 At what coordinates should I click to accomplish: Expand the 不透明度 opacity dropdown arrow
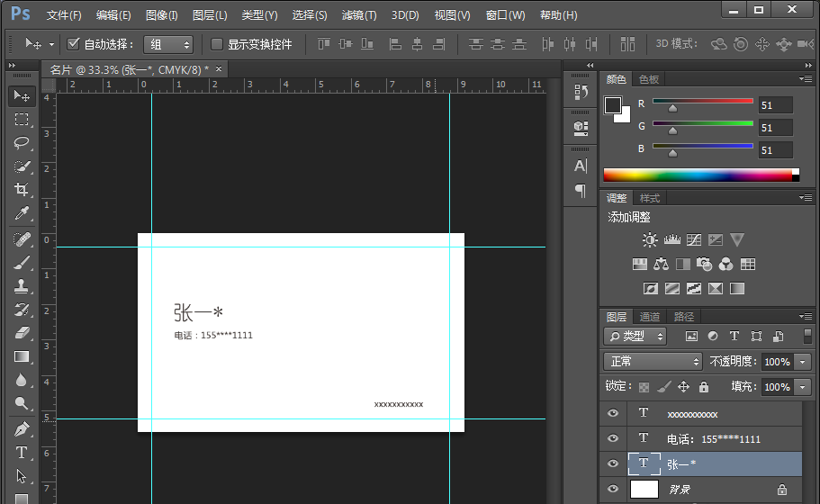802,361
